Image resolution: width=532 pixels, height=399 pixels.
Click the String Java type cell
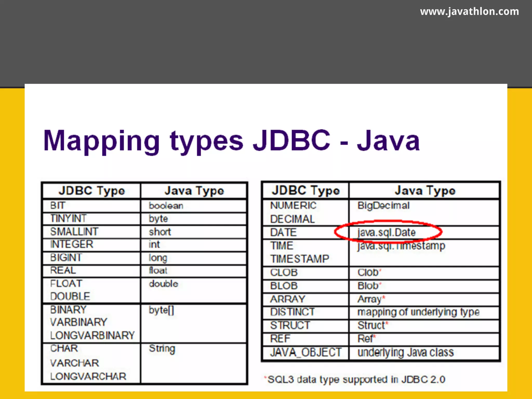pos(162,349)
